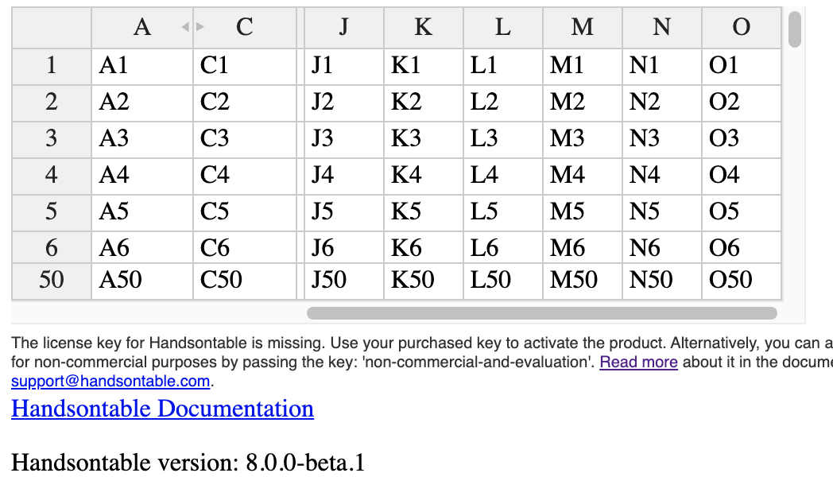This screenshot has height=504, width=833.
Task: Select cell A50
Action: [141, 280]
